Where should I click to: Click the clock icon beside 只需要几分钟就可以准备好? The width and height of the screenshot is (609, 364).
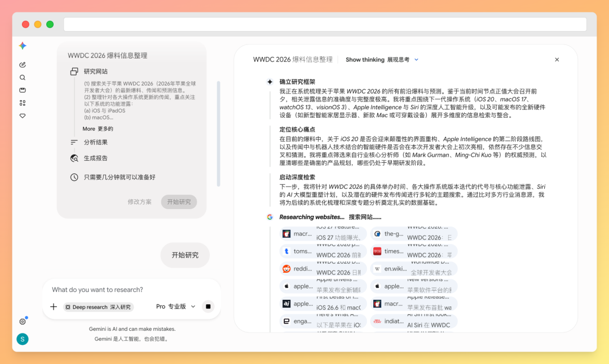(74, 177)
